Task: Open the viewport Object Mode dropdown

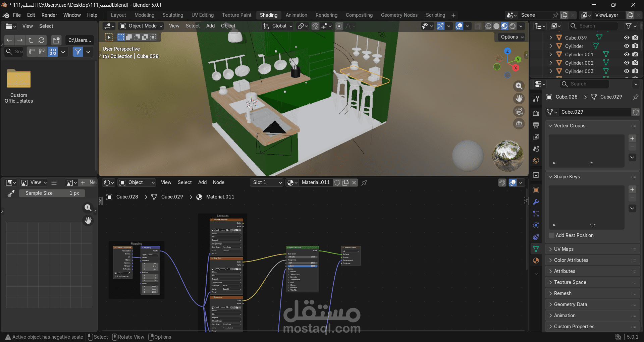Action: 142,26
